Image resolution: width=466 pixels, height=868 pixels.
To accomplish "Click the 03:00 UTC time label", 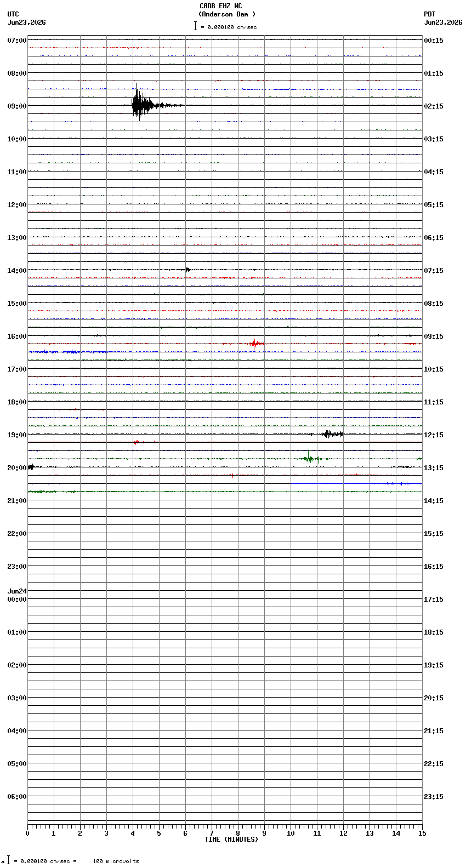I will click(x=17, y=698).
